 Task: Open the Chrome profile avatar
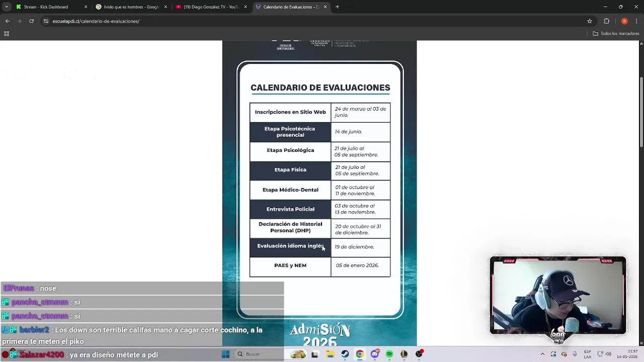coord(624,21)
